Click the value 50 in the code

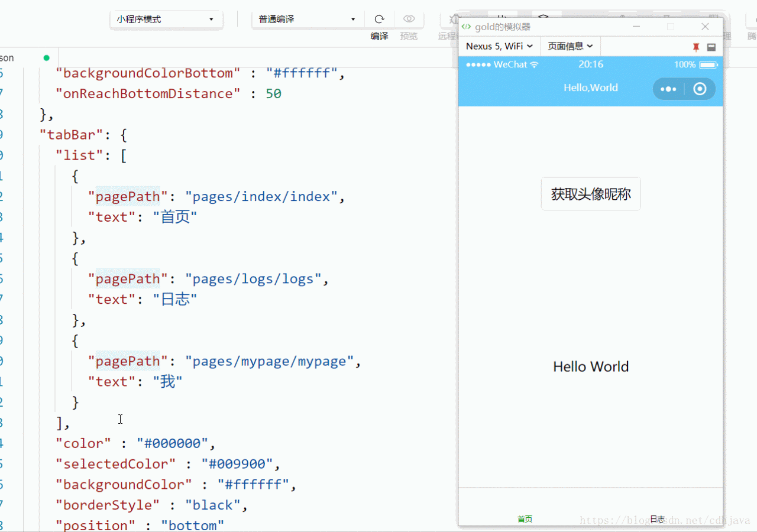point(273,93)
